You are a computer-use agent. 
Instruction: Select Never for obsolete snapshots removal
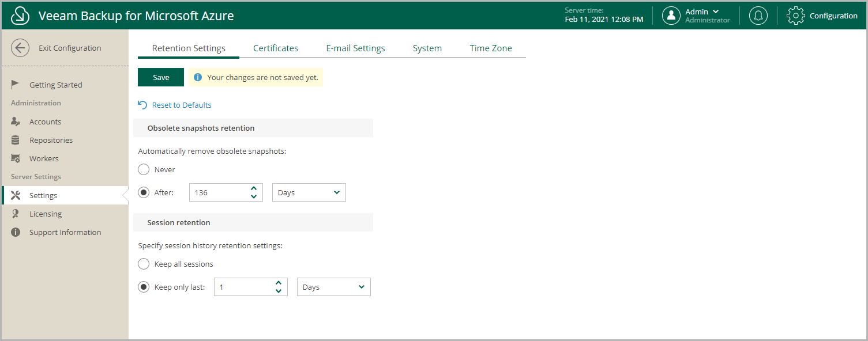click(144, 169)
